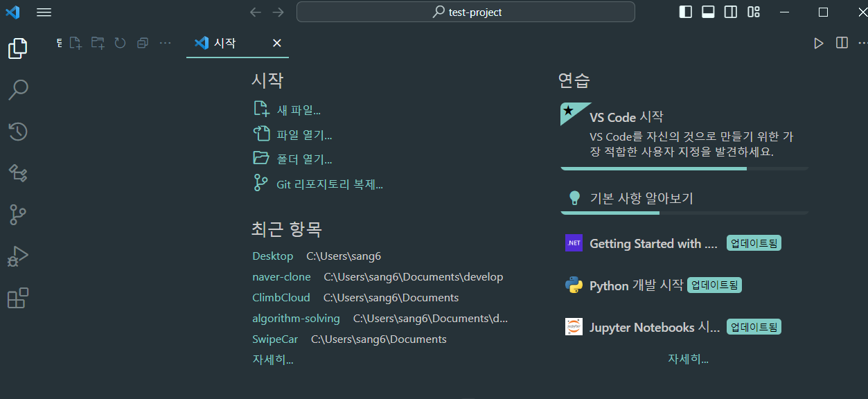Click 자세히... under walkthroughs
868x399 pixels.
pyautogui.click(x=688, y=359)
